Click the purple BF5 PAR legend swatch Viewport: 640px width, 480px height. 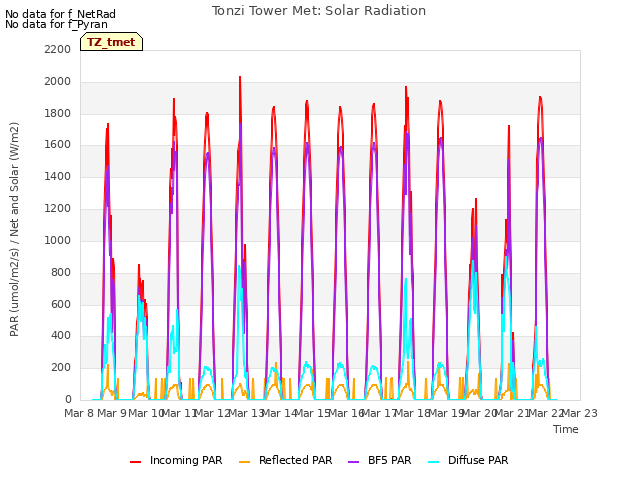click(x=353, y=462)
